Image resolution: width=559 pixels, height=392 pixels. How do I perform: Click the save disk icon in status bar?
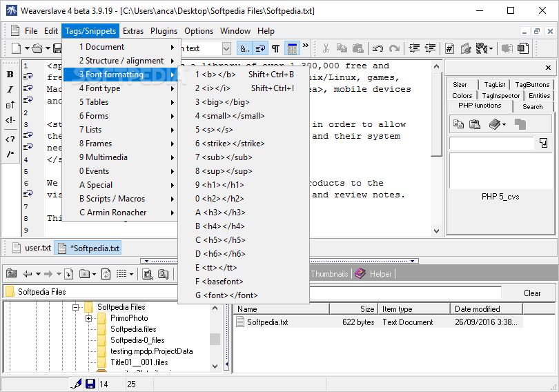[x=90, y=384]
